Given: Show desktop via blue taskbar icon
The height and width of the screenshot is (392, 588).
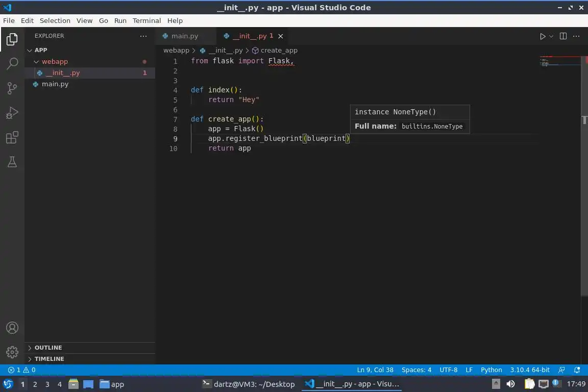Looking at the screenshot, I should tap(88, 384).
